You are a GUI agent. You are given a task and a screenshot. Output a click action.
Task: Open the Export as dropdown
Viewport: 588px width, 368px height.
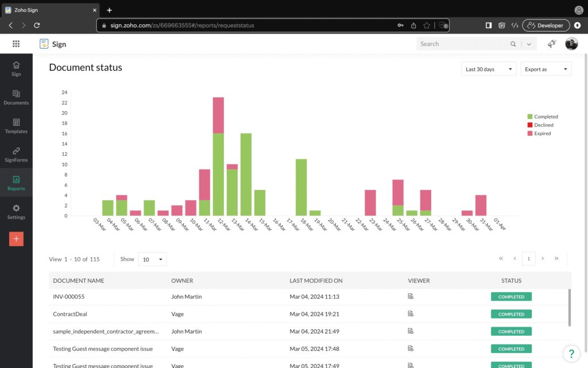point(546,69)
